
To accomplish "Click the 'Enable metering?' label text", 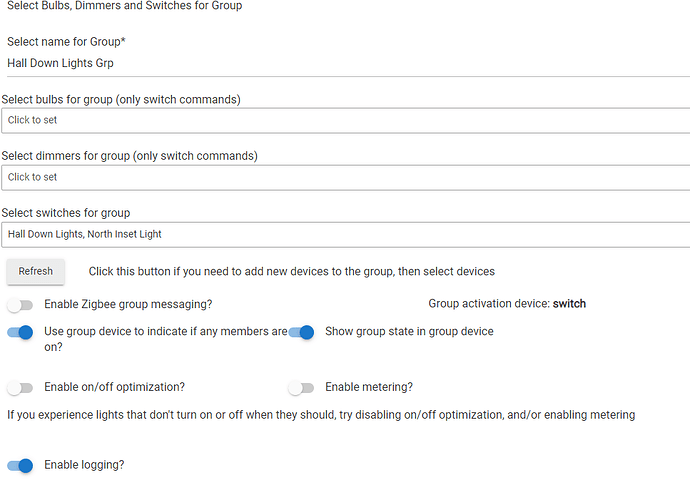I will coord(368,387).
